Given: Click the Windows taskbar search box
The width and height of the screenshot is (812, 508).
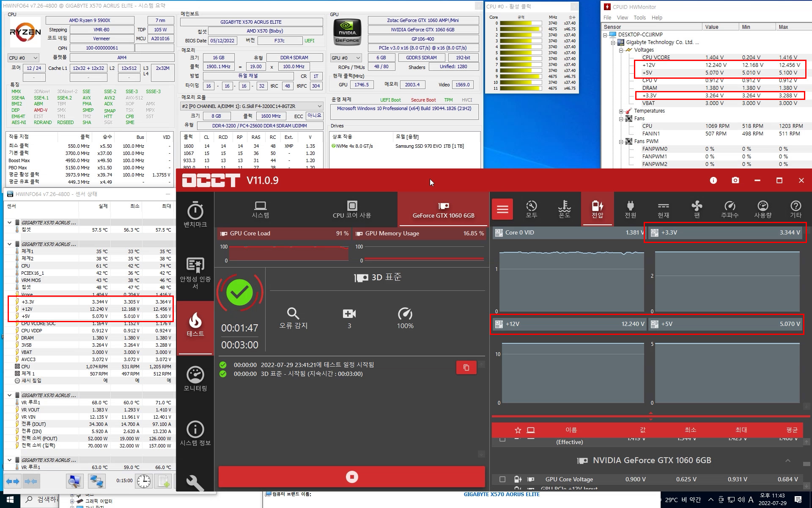Looking at the screenshot, I should tap(42, 500).
